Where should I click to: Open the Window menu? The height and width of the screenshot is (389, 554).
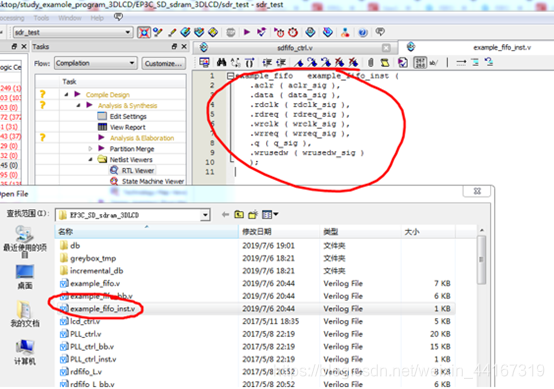[x=70, y=18]
